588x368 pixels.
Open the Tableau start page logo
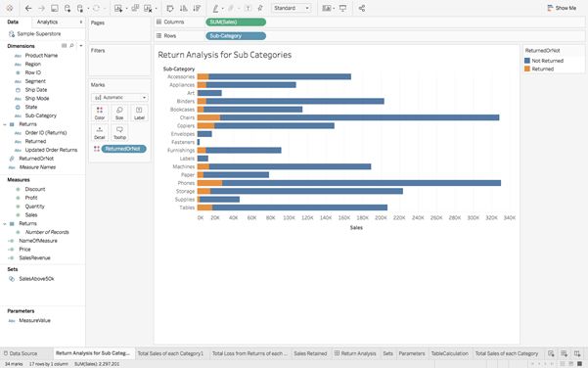[10, 8]
